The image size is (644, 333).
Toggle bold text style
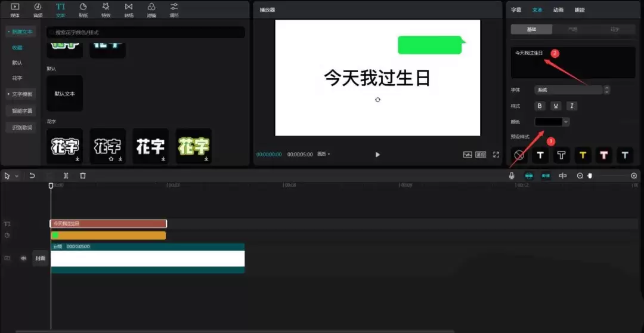[x=540, y=106]
